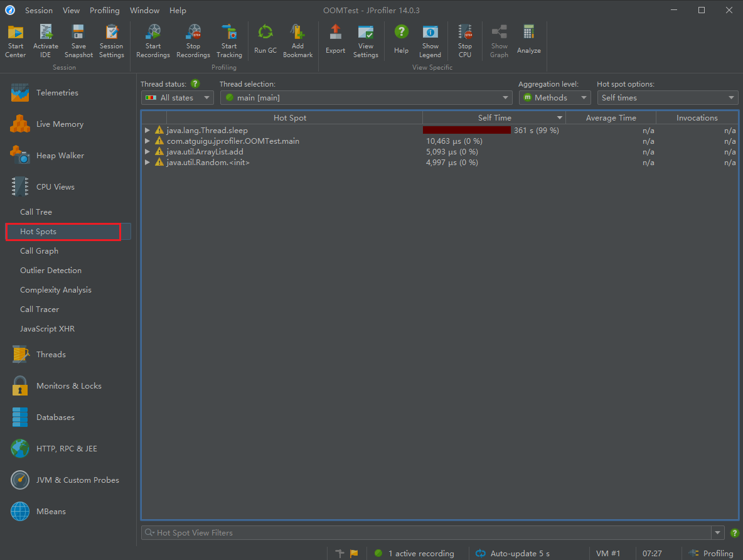Viewport: 743px width, 560px height.
Task: Select the Outlier Detection view
Action: pos(51,271)
